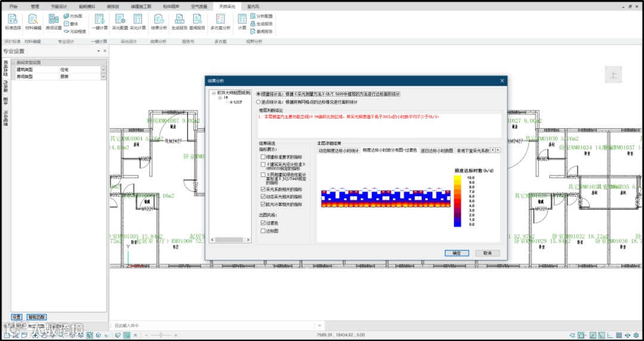644x341 pixels.
Task: Open 采光配置 daylighting configuration
Action: click(x=120, y=22)
